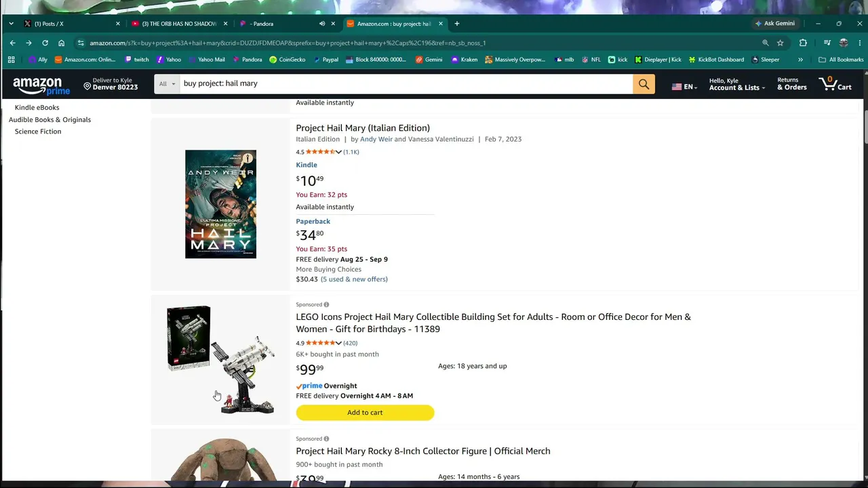
Task: Click the Amazon Prime logo
Action: [x=41, y=85]
